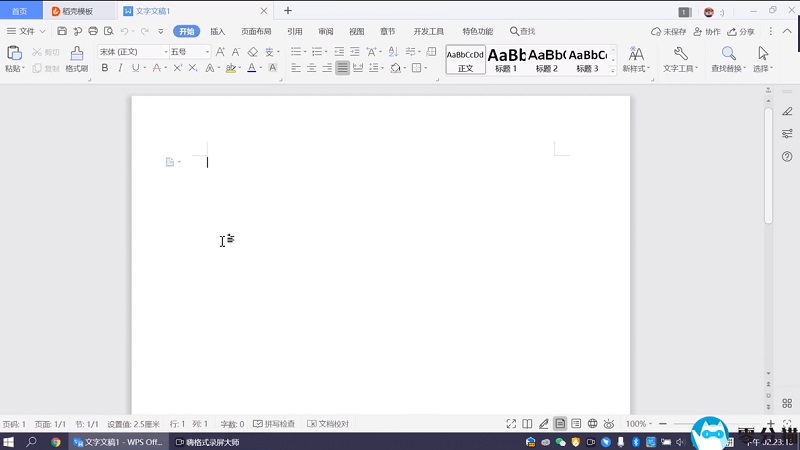Screen dimensions: 800x450
Task: Click the print icon in quick access toolbar
Action: tap(93, 31)
